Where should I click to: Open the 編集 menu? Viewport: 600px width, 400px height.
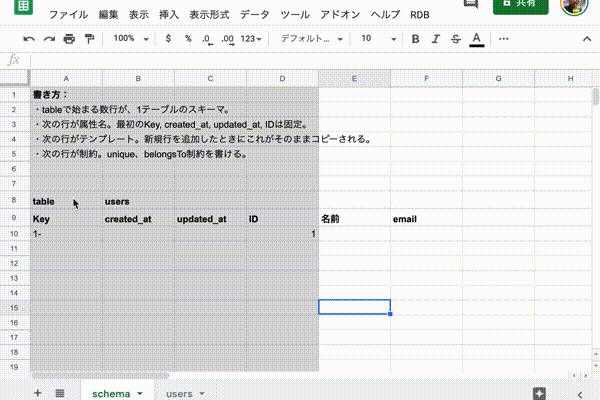pyautogui.click(x=108, y=15)
